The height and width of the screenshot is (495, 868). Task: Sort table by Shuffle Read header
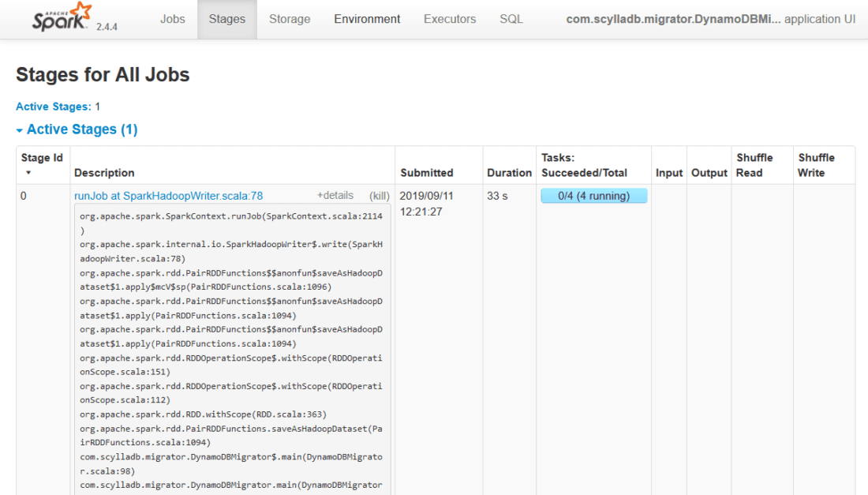(x=754, y=165)
